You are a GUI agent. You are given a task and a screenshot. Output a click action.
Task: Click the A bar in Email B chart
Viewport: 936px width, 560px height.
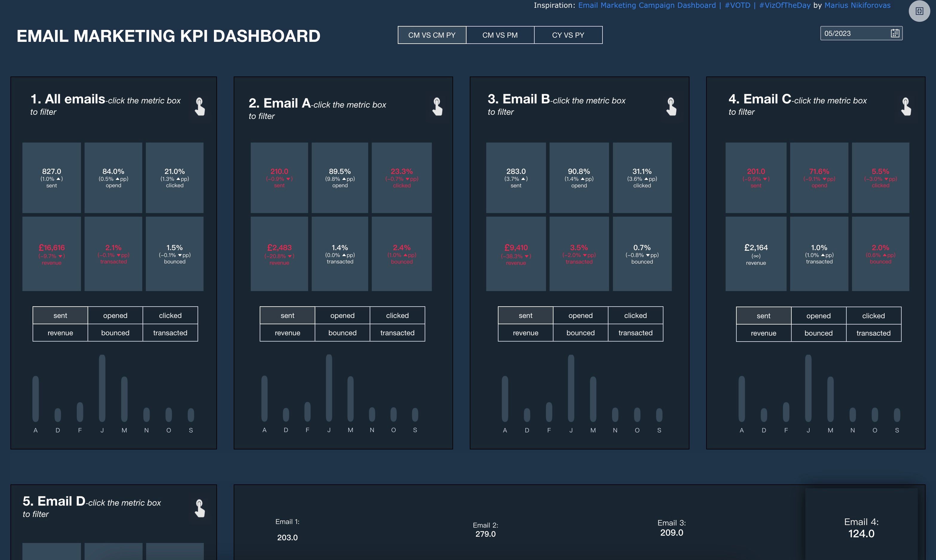coord(505,399)
